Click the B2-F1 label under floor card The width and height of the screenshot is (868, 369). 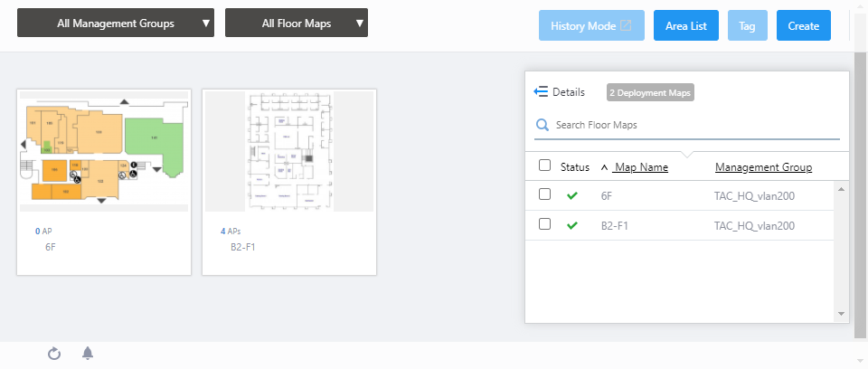[x=243, y=247]
